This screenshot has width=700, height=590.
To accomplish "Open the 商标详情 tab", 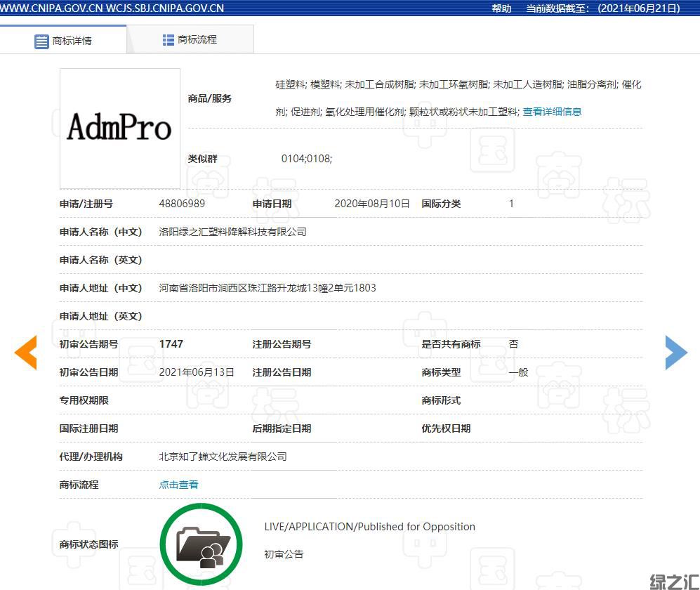I will point(63,40).
